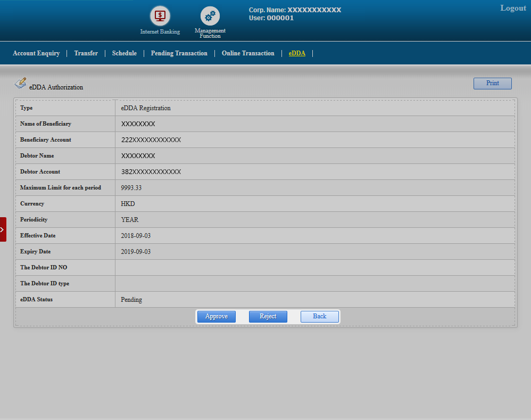Open the Management Function gears icon
Screen dimensions: 531x420
pyautogui.click(x=210, y=17)
